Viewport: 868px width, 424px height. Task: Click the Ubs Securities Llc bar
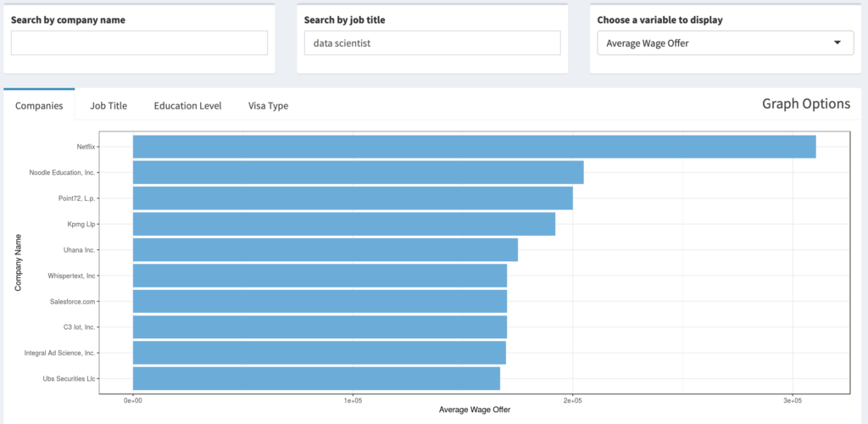pyautogui.click(x=317, y=378)
